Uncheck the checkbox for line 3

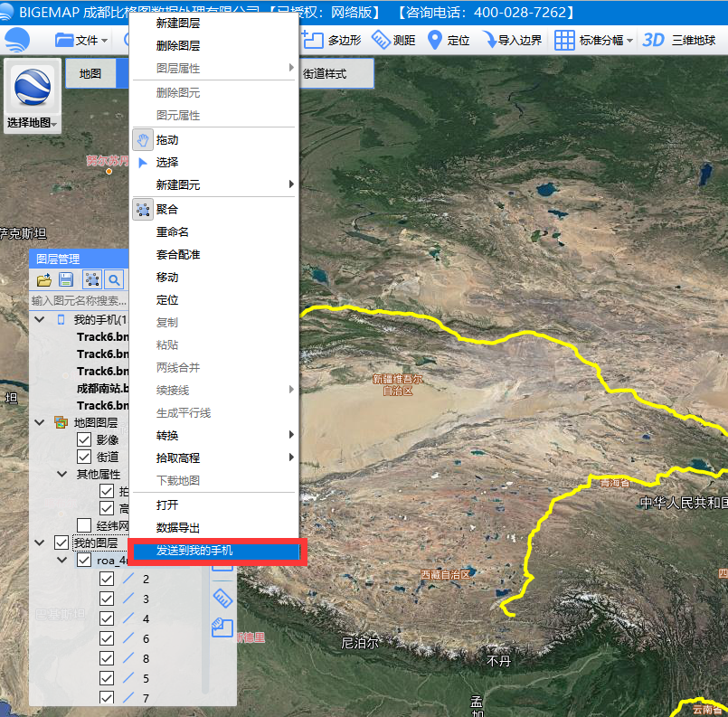pyautogui.click(x=107, y=599)
